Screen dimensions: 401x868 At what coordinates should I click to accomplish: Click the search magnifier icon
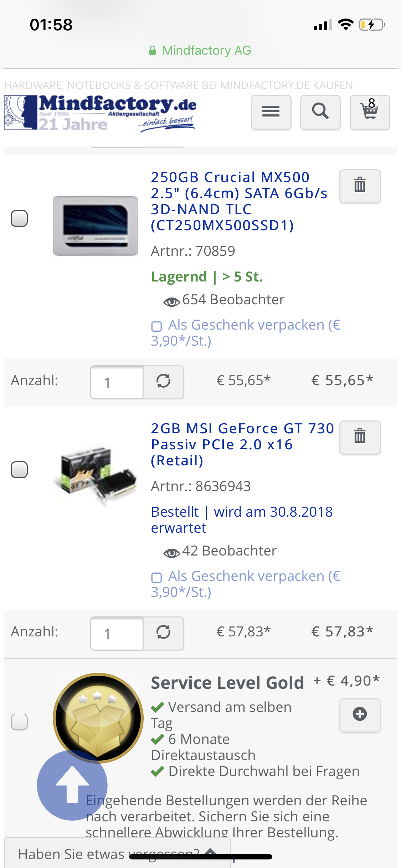320,112
